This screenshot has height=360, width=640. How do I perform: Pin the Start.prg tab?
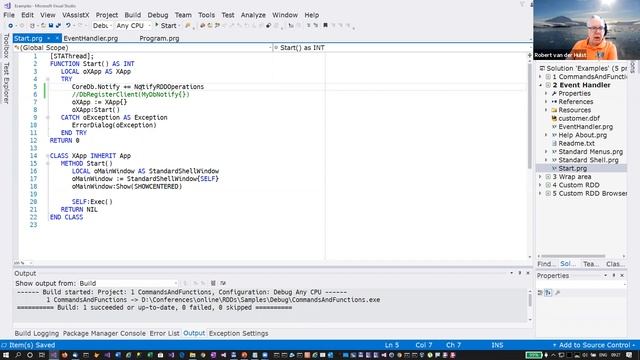[x=49, y=38]
